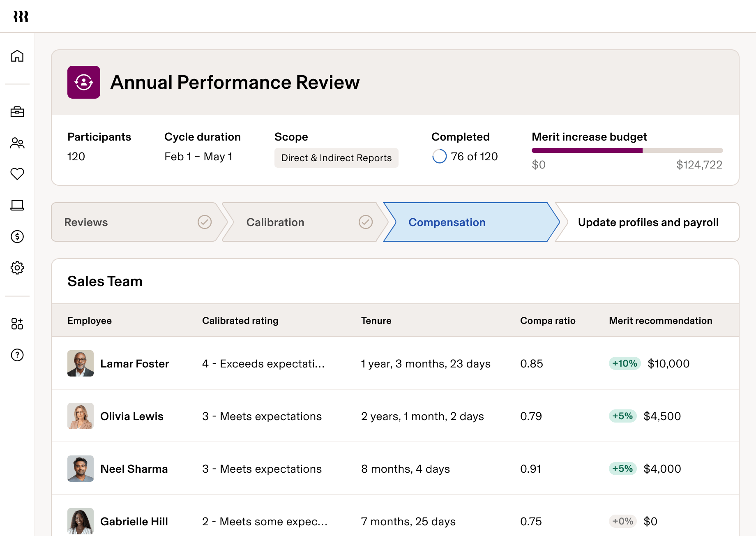
Task: Click the Rippling logo at top left
Action: [x=21, y=16]
